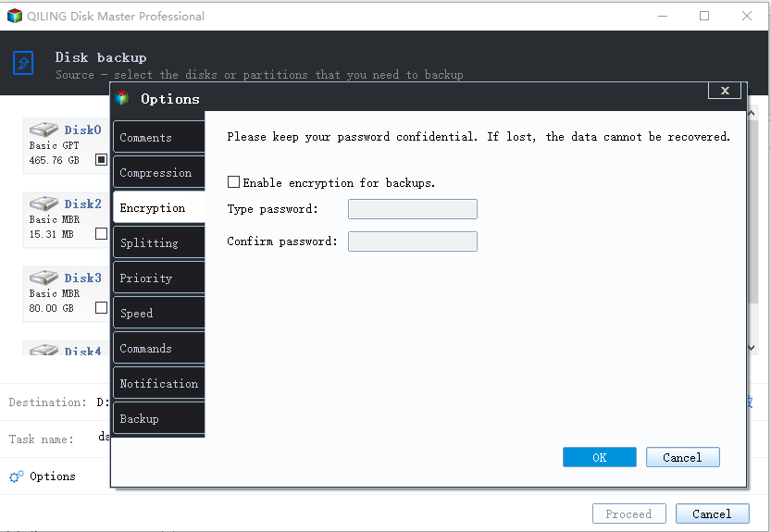The height and width of the screenshot is (532, 771).
Task: Maximize the QILING Disk Master window
Action: tap(704, 16)
